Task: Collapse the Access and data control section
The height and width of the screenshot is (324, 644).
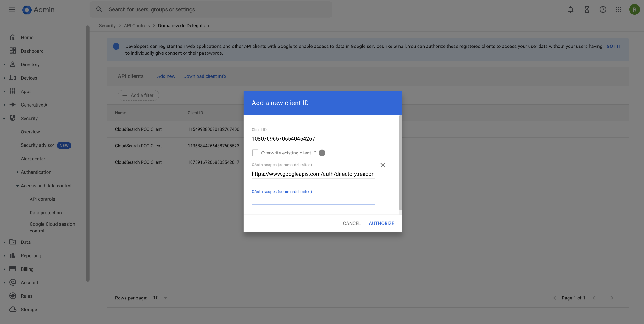Action: (18, 186)
